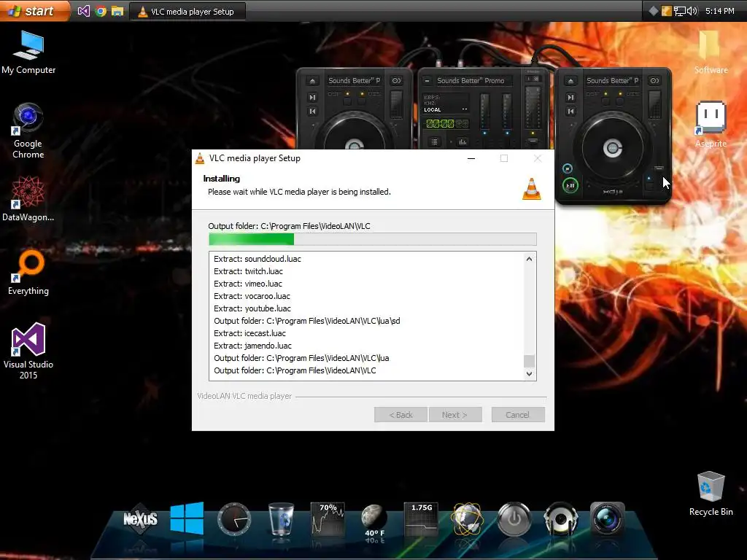
Task: Select the My Computer desktop icon
Action: click(28, 52)
